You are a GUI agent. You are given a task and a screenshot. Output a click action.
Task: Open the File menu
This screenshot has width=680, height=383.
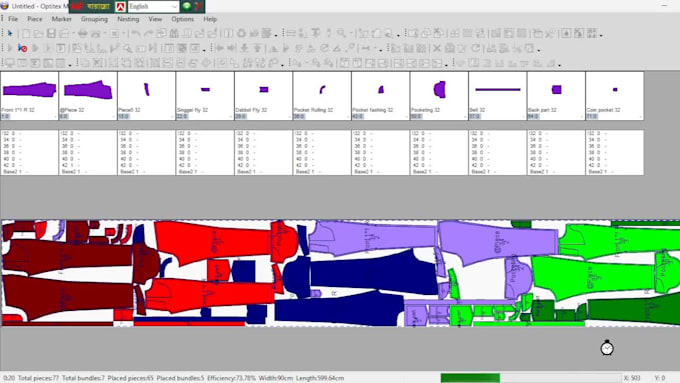click(x=13, y=19)
